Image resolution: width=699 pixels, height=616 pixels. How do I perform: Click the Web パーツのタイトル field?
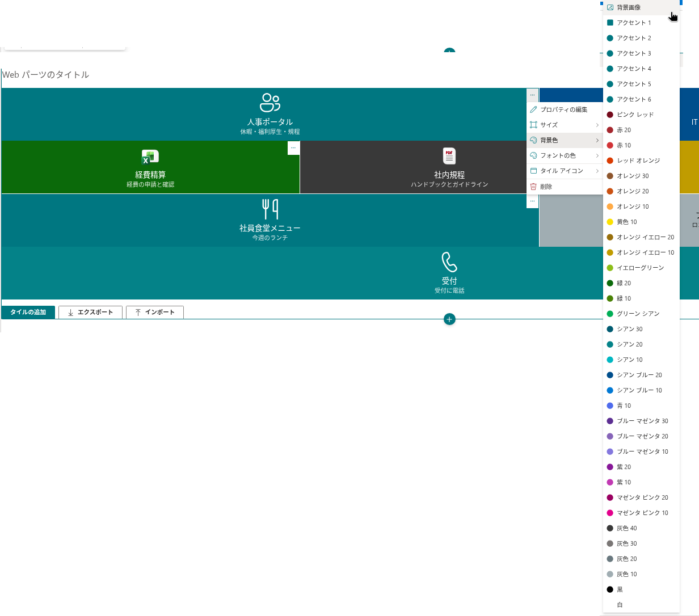point(46,75)
